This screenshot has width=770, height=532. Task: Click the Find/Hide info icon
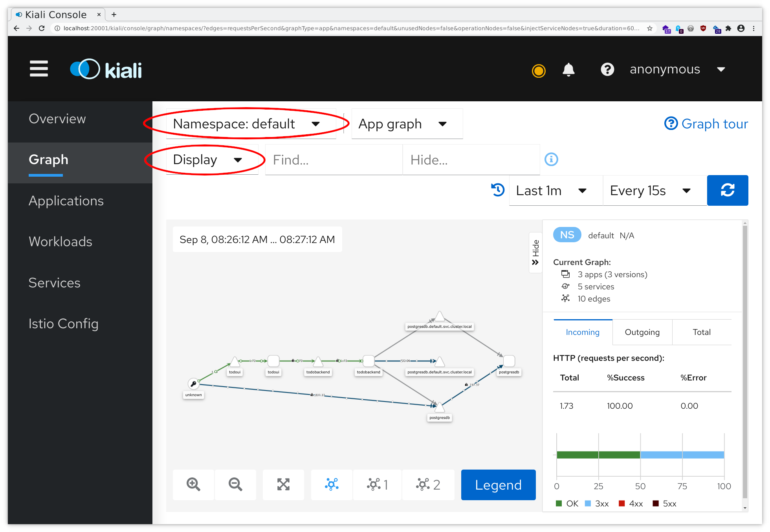point(551,159)
